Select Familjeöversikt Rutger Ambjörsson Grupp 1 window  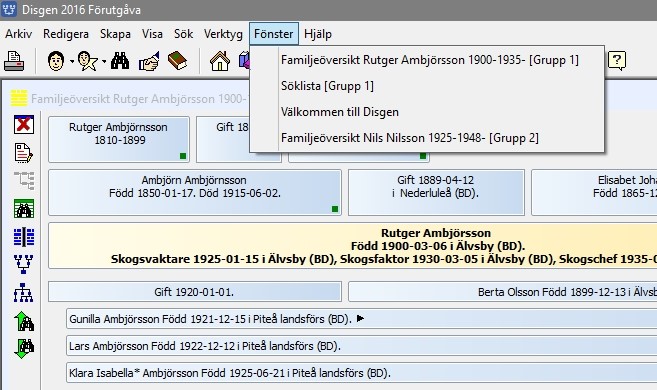click(427, 60)
